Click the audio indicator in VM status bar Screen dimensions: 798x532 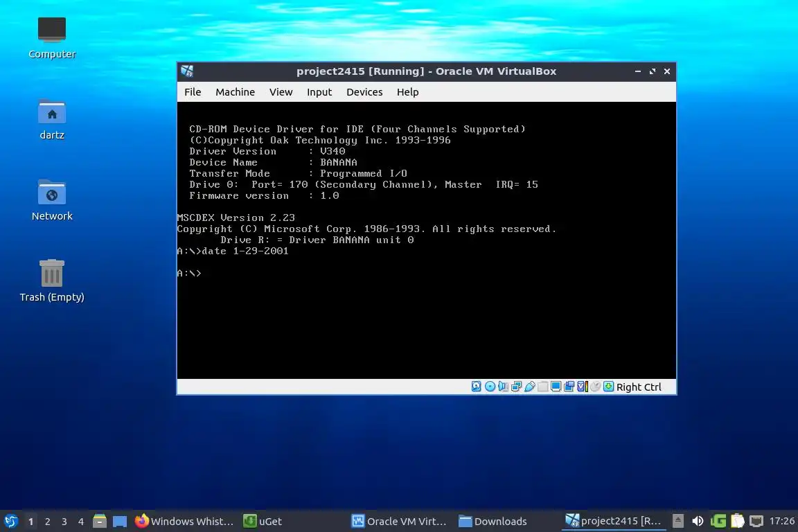(503, 387)
